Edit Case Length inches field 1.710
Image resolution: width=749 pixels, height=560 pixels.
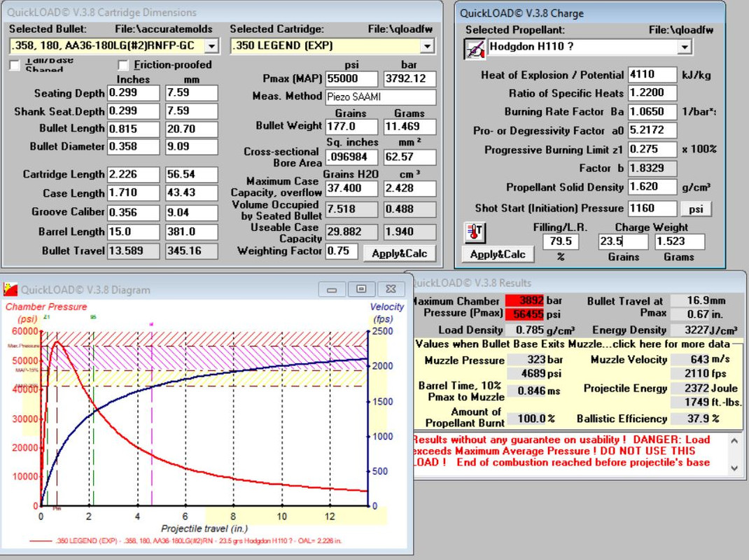coord(133,193)
